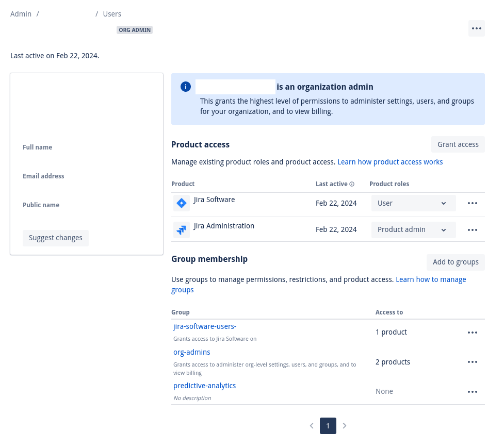Screen dimensions: 504x448
Task: Select page 1 in pagination
Action: [328, 426]
